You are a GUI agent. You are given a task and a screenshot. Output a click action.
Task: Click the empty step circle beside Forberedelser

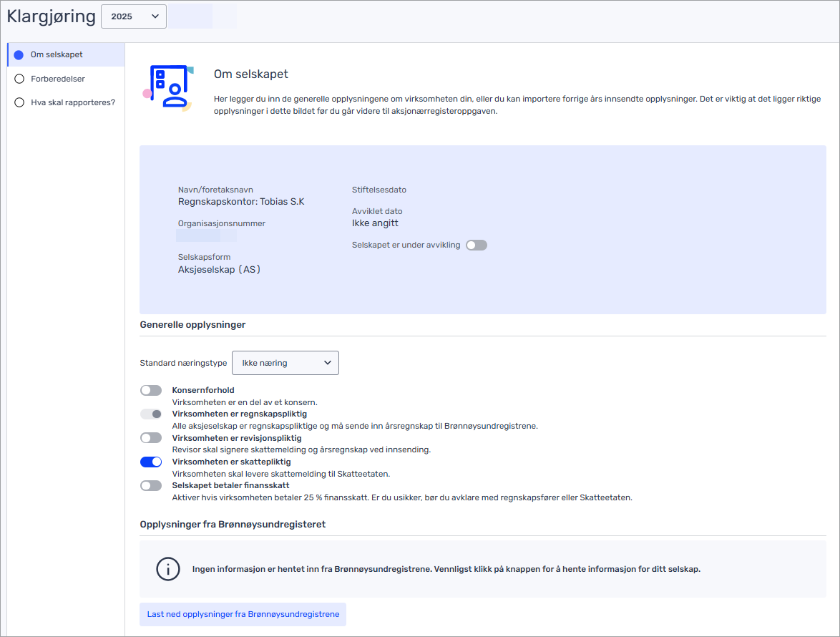coord(19,79)
